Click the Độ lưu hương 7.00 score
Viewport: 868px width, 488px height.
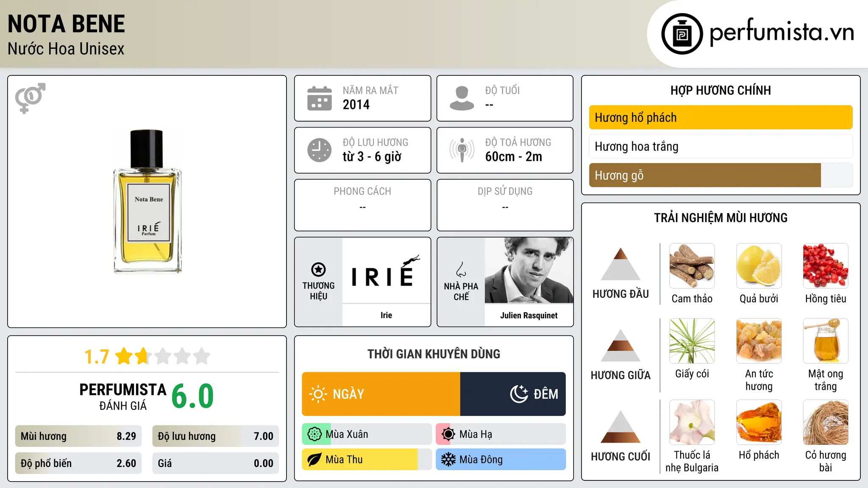(215, 436)
